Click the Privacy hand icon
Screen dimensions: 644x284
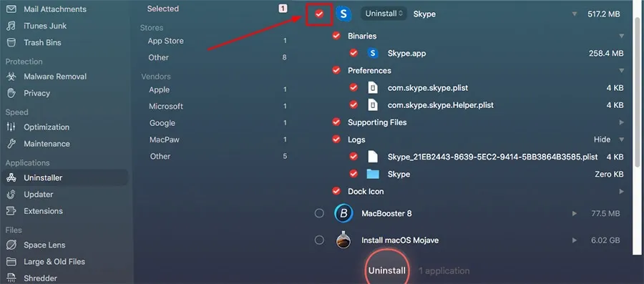coord(11,93)
